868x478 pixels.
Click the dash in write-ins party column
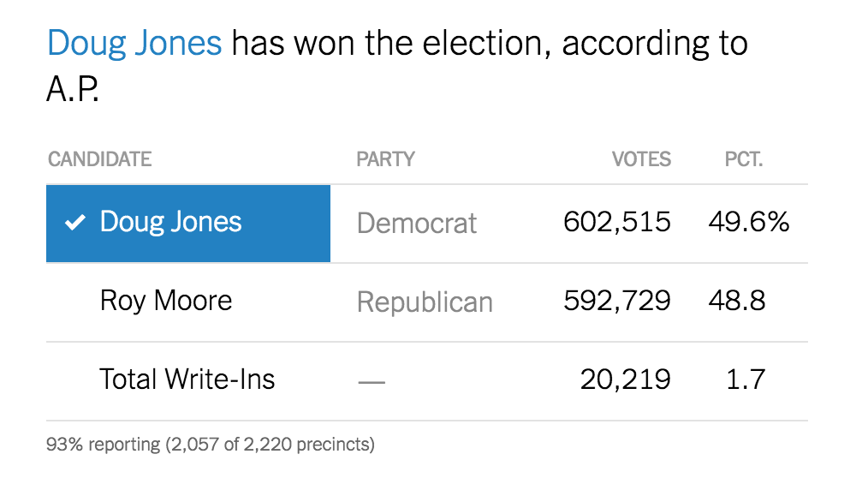click(x=372, y=381)
